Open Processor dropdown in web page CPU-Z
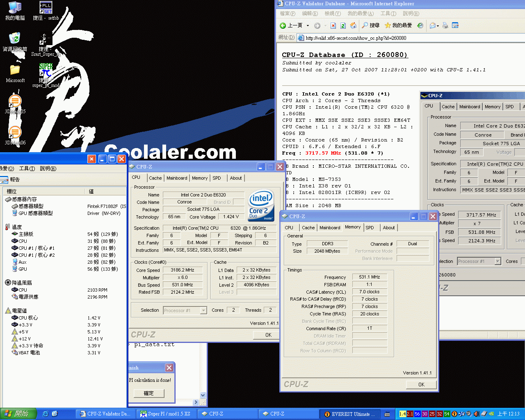The image size is (525, 420). pos(498,261)
